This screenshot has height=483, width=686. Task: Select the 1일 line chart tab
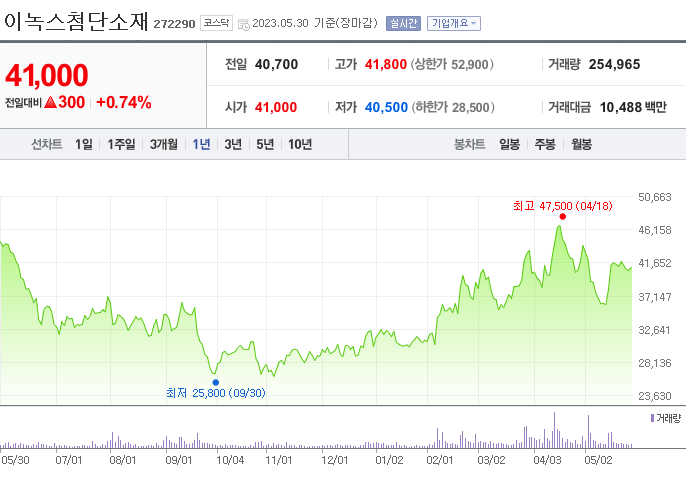pyautogui.click(x=84, y=144)
